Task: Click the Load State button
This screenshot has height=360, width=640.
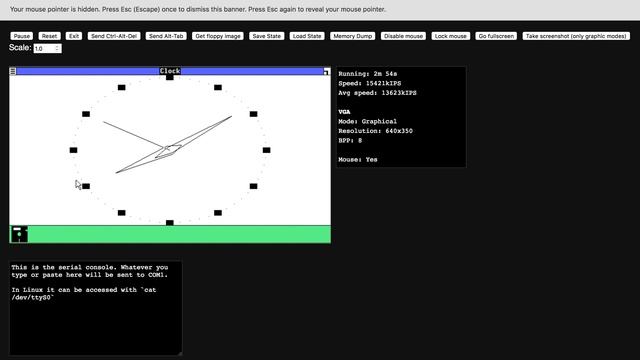Action: pos(307,36)
